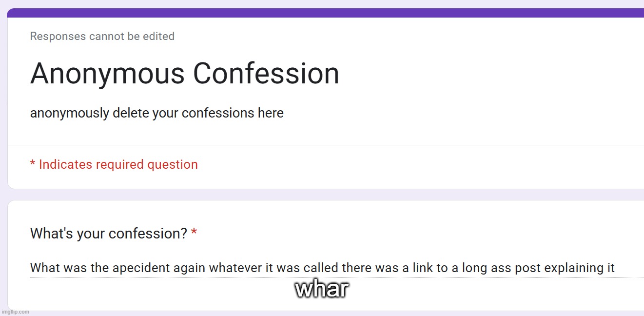Viewport: 644px width, 316px height.
Task: Click the "whar" caption text
Action: pyautogui.click(x=322, y=289)
